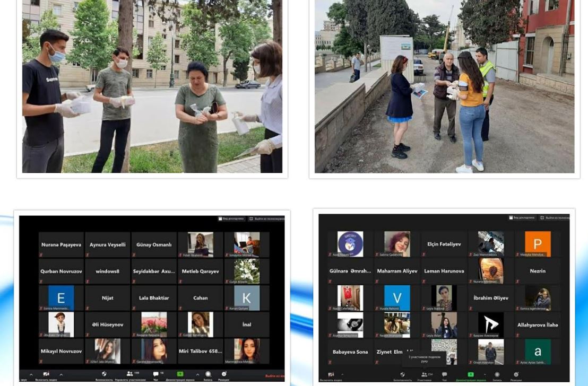Exit full screen in right Zoom window
This screenshot has height=386, width=588.
(554, 217)
